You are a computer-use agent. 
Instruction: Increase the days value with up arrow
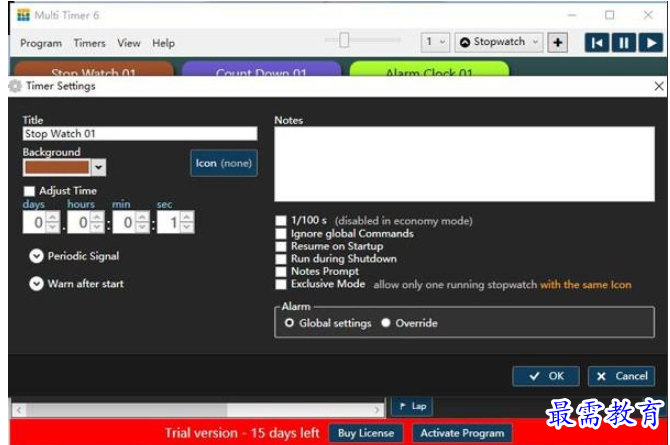coord(53,217)
